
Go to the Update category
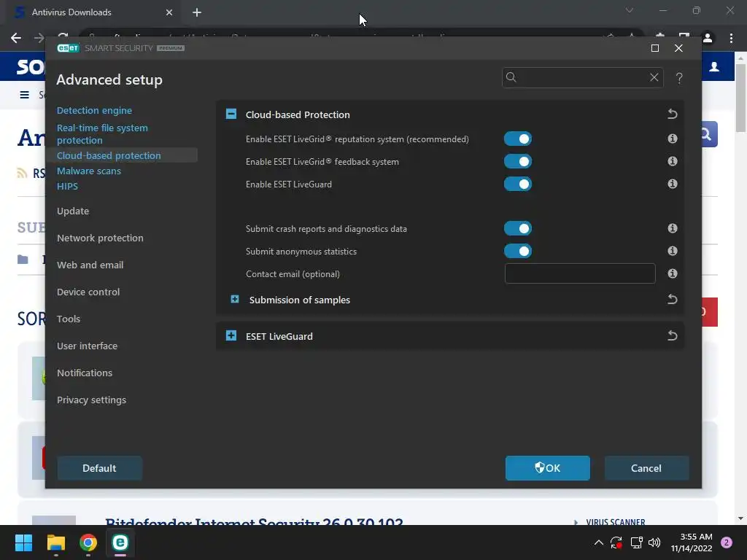click(x=73, y=211)
